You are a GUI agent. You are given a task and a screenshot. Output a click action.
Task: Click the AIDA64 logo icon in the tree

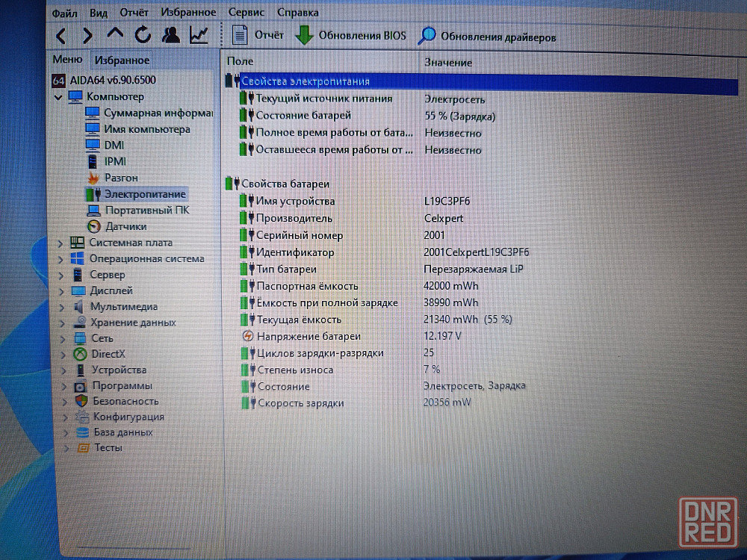click(58, 80)
